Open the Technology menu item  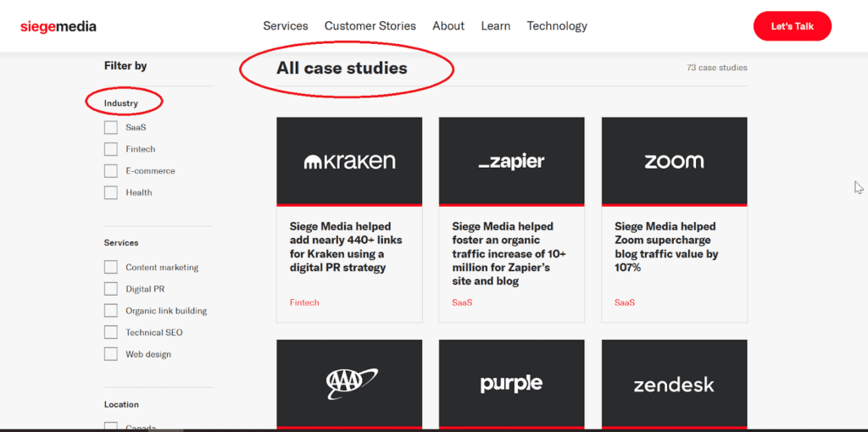(x=557, y=26)
